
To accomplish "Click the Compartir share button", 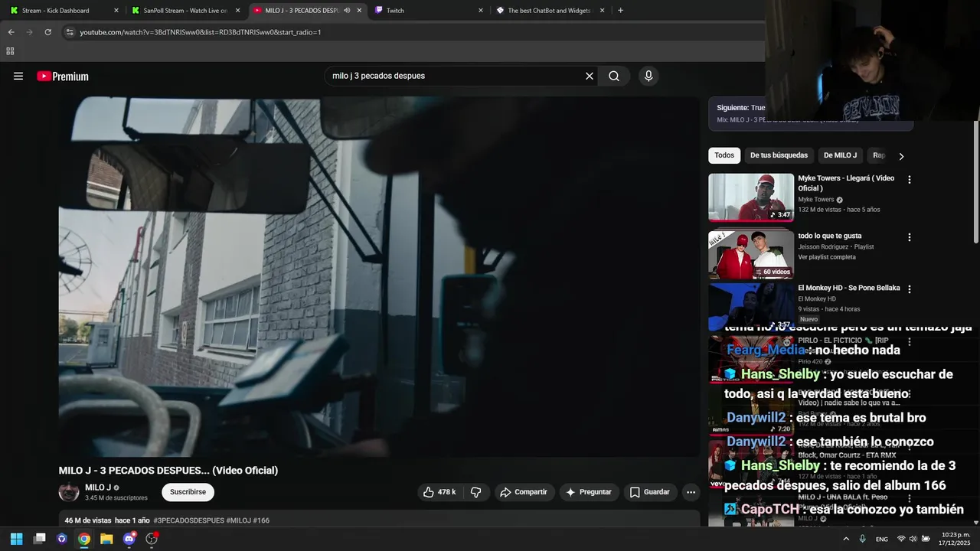I will click(x=524, y=492).
